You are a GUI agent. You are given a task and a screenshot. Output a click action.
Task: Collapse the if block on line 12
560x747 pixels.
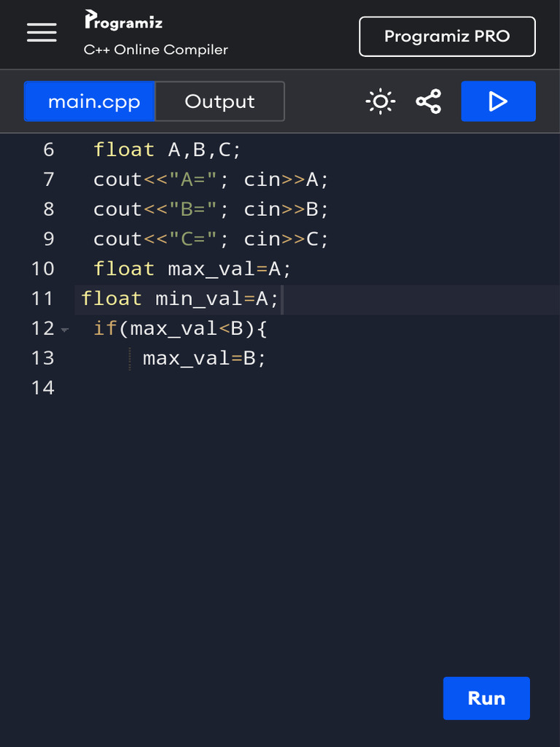(65, 330)
